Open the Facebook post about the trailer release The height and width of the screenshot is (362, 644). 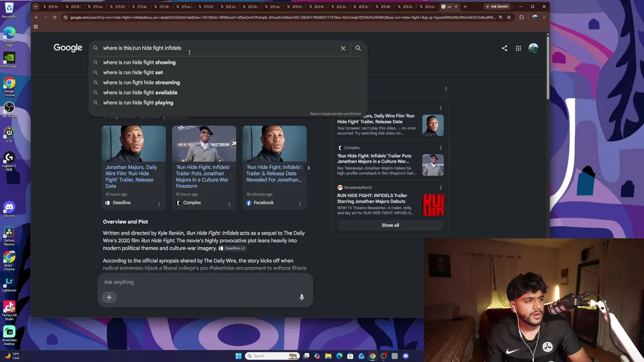click(x=274, y=173)
